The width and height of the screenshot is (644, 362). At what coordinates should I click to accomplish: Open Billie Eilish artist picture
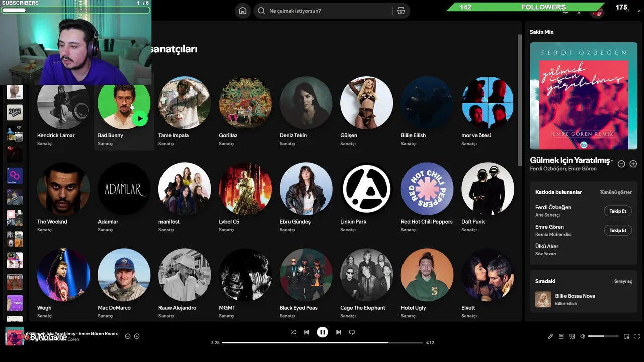[x=427, y=103]
